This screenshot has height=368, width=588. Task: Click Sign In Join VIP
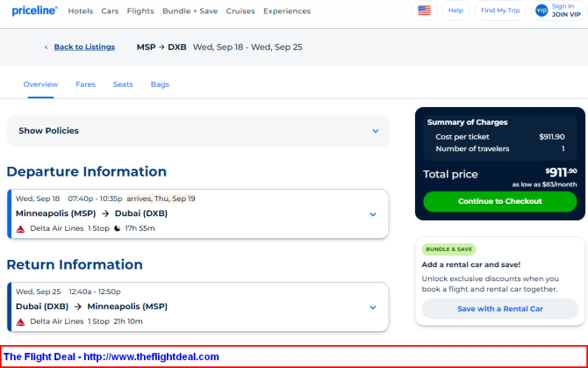click(x=566, y=11)
